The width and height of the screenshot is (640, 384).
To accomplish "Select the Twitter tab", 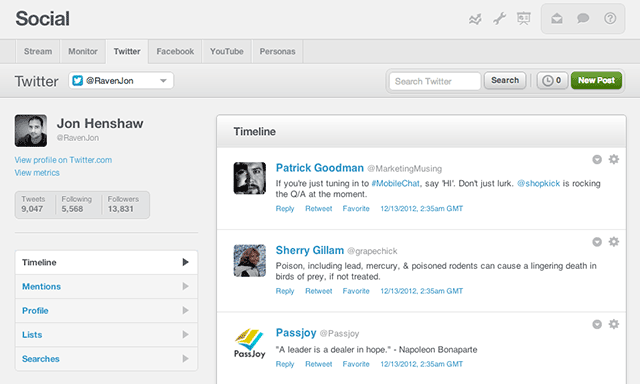I will pyautogui.click(x=127, y=51).
